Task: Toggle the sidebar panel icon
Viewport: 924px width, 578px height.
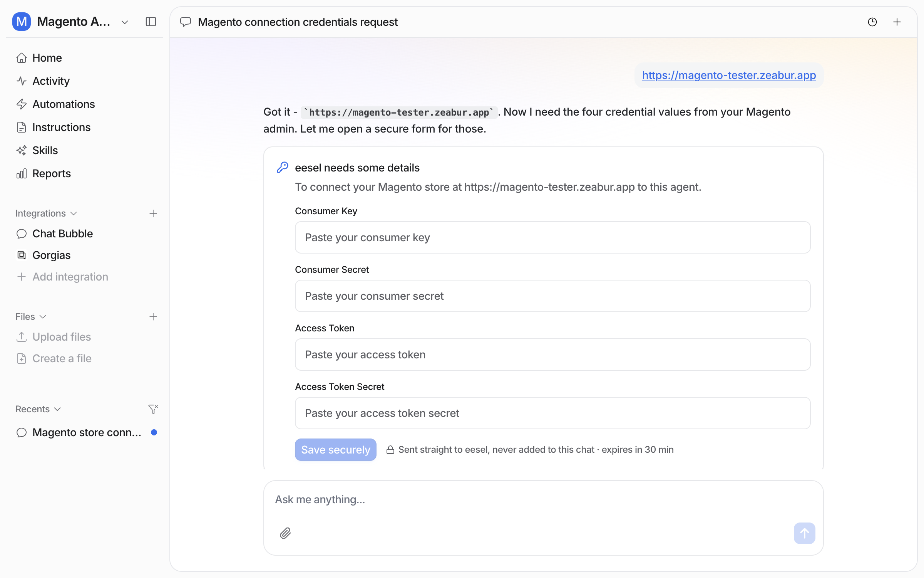Action: (x=151, y=22)
